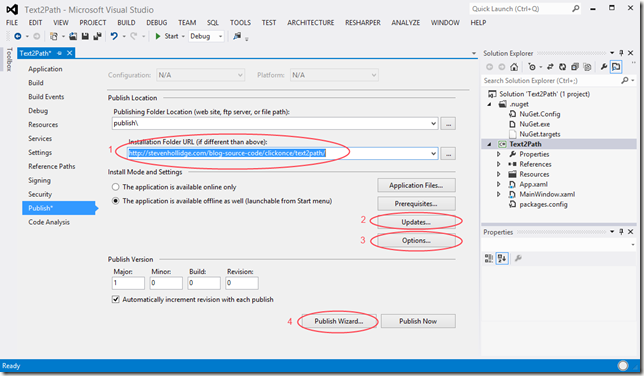This screenshot has width=644, height=376.
Task: Expand the App.xaml node
Action: pos(499,184)
